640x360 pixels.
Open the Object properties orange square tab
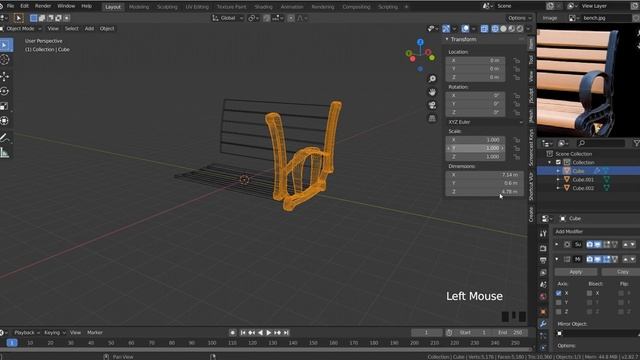[x=543, y=312]
